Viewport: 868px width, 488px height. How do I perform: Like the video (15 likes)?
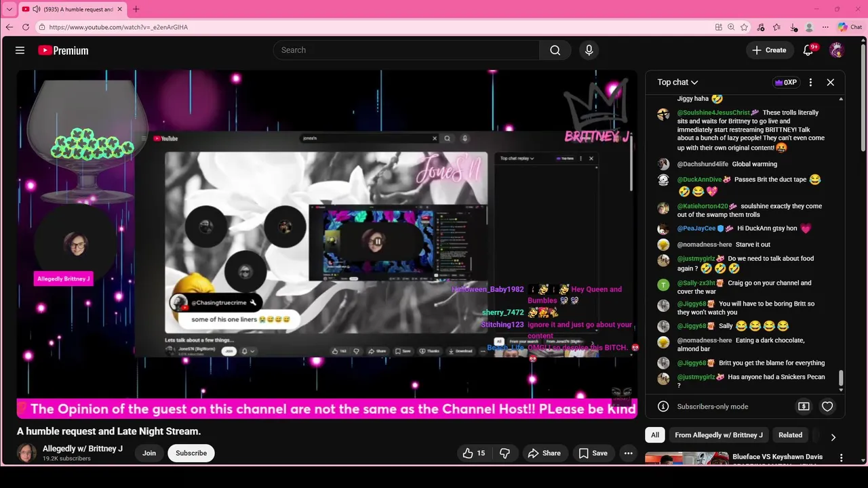coord(474,453)
